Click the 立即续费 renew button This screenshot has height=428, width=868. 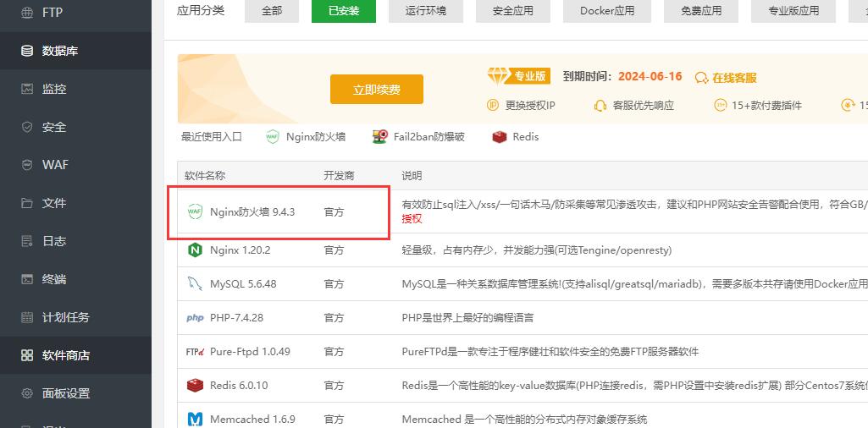tap(377, 90)
